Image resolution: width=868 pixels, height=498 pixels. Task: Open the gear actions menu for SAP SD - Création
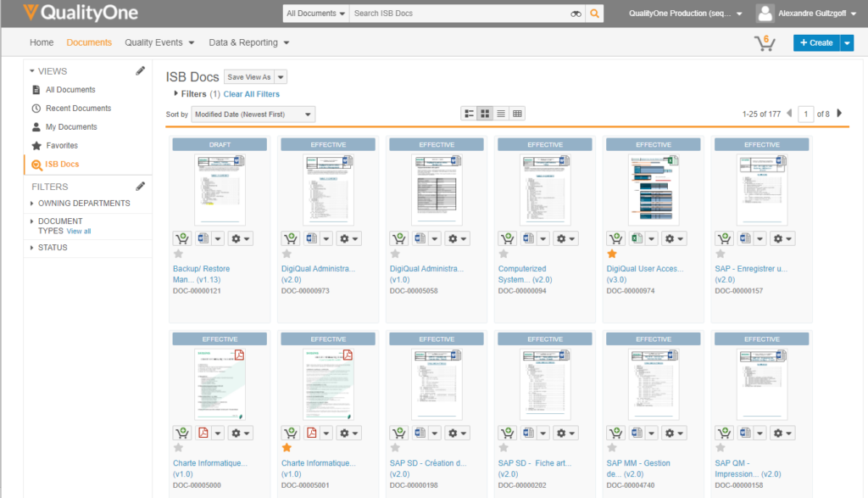tap(457, 434)
